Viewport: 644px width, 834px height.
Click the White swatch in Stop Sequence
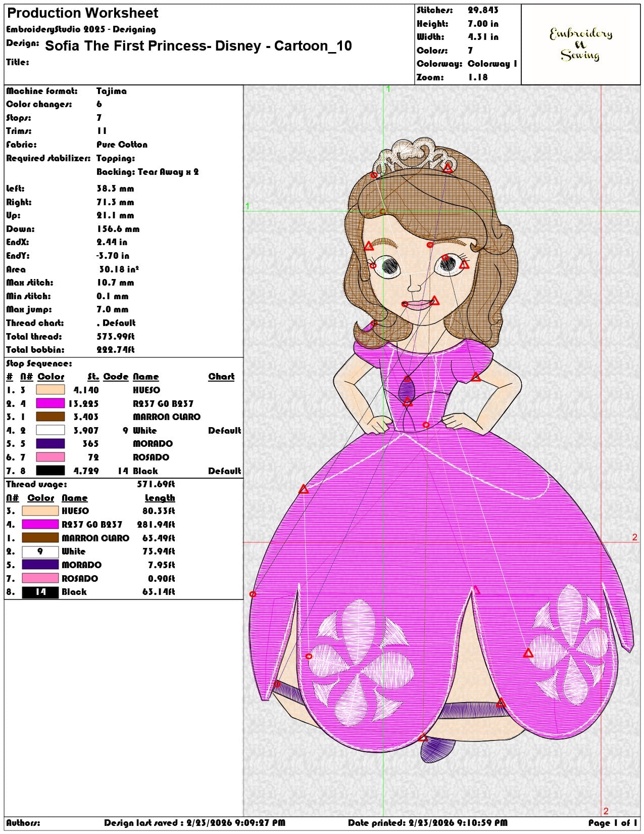[x=51, y=430]
